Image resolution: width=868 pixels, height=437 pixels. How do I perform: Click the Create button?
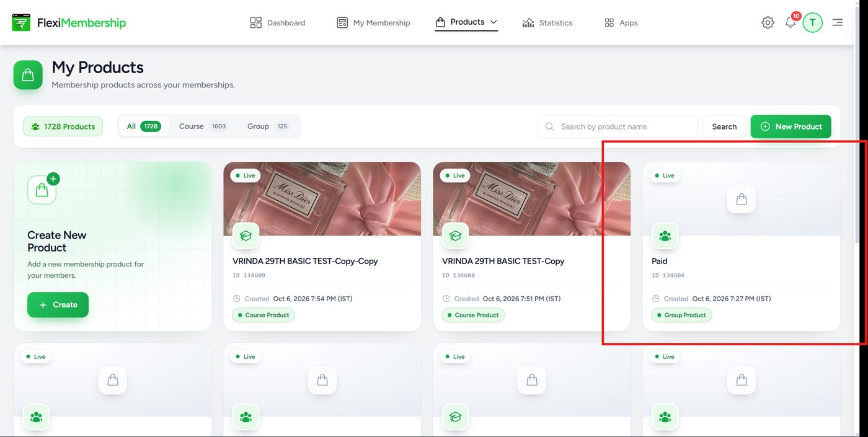tap(58, 305)
